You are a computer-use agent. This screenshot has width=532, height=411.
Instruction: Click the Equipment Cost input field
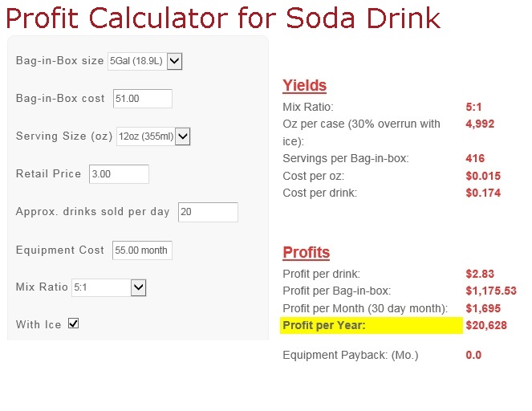tap(142, 250)
